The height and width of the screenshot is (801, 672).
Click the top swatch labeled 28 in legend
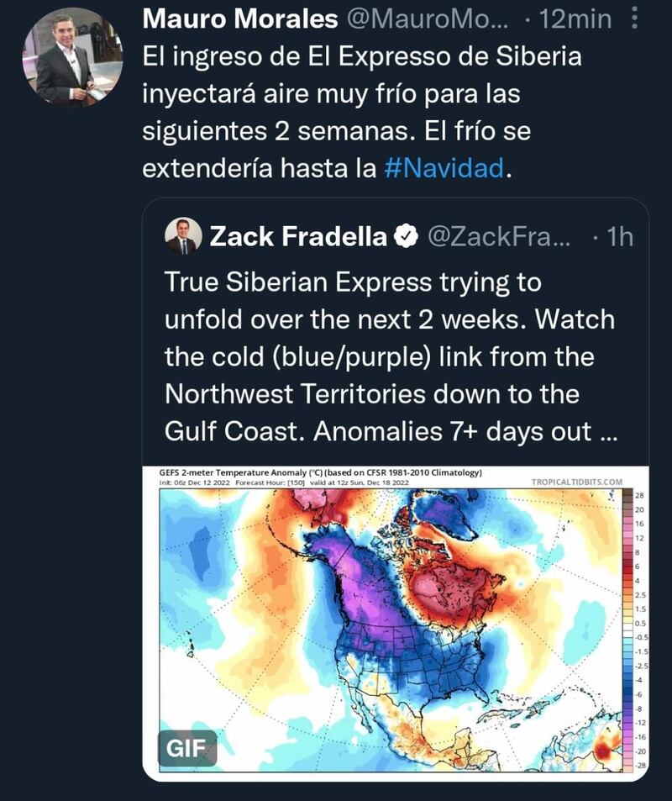pyautogui.click(x=627, y=496)
